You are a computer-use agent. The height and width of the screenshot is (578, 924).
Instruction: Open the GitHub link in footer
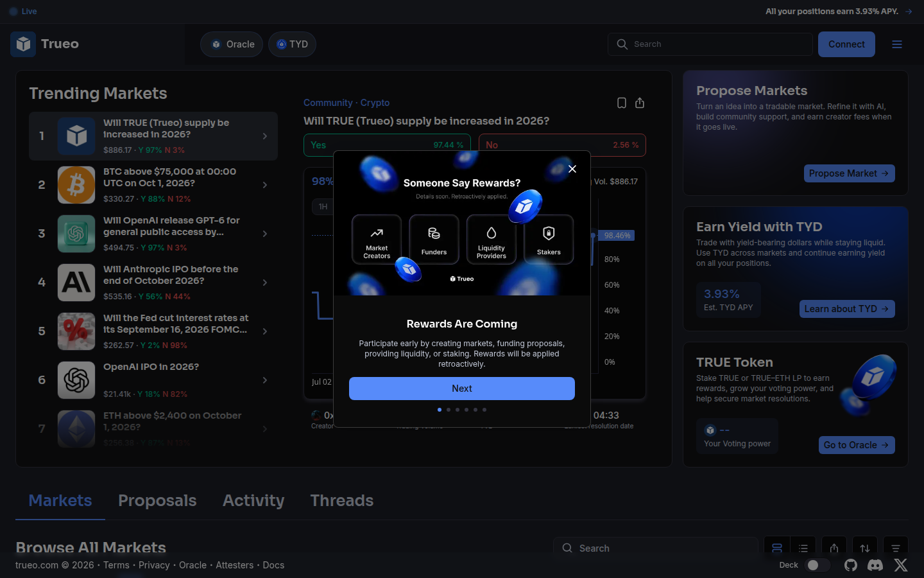(851, 565)
